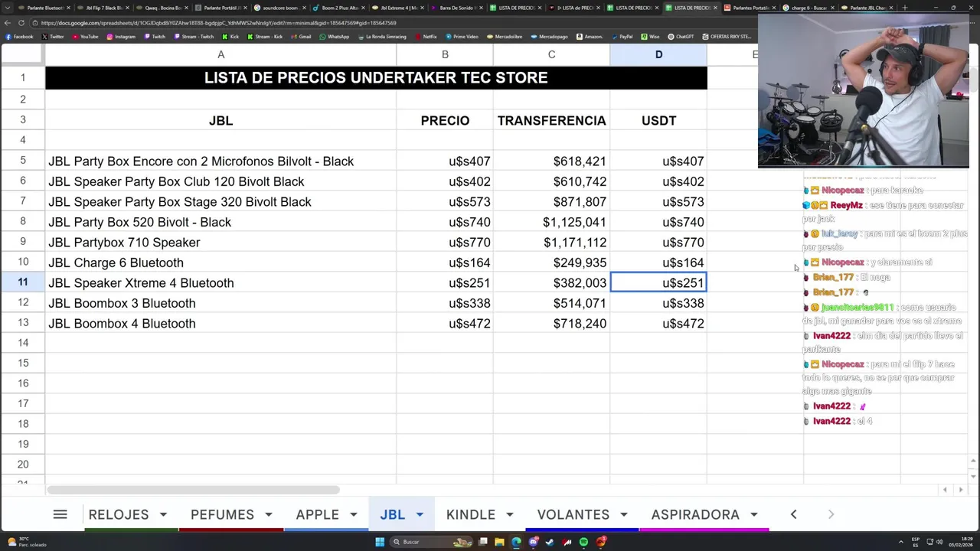980x551 pixels.
Task: Select column C header
Action: pyautogui.click(x=551, y=54)
